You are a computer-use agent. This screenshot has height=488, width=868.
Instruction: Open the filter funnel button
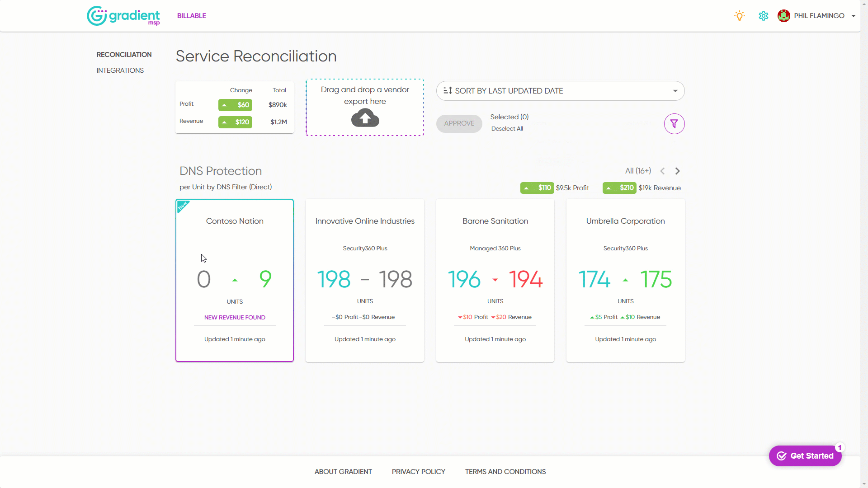click(674, 123)
